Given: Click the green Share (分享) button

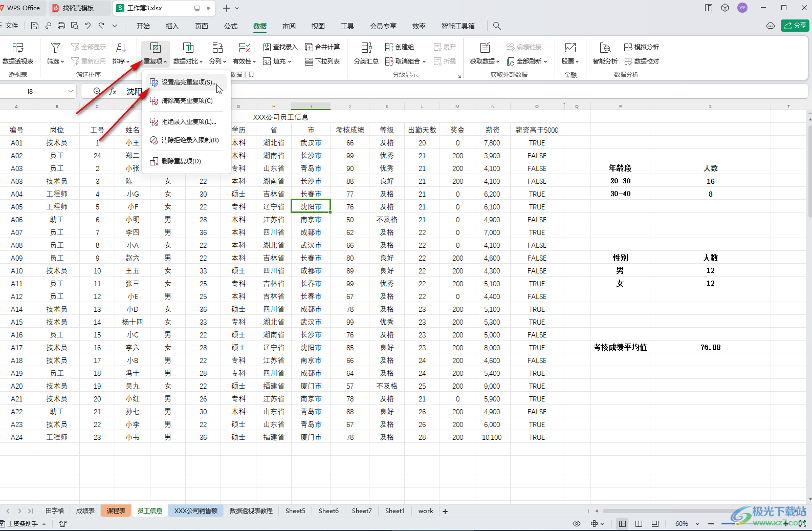Looking at the screenshot, I should tap(795, 26).
